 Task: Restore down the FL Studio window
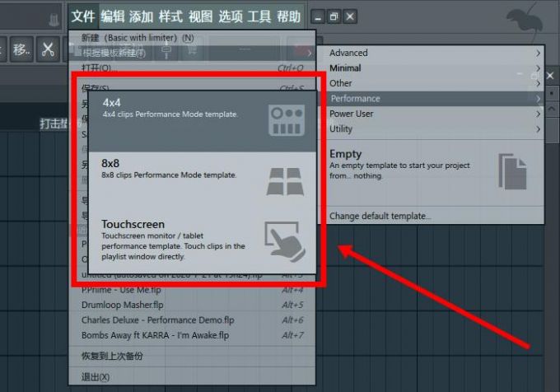click(334, 16)
